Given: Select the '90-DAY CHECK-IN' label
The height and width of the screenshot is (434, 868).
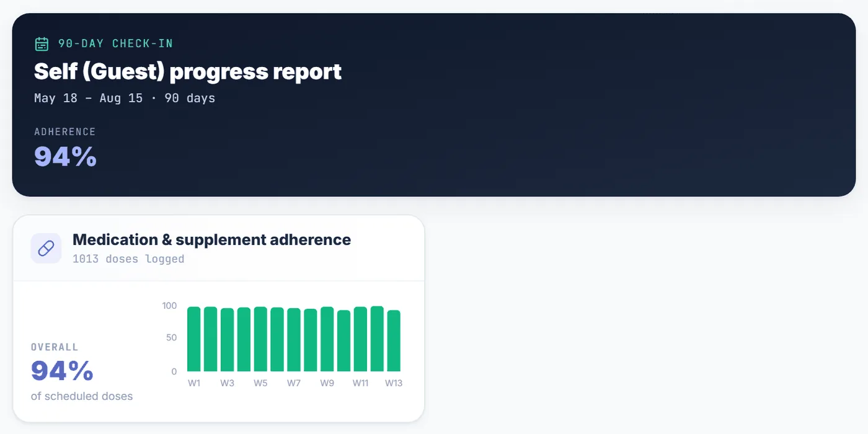Looking at the screenshot, I should tap(115, 43).
